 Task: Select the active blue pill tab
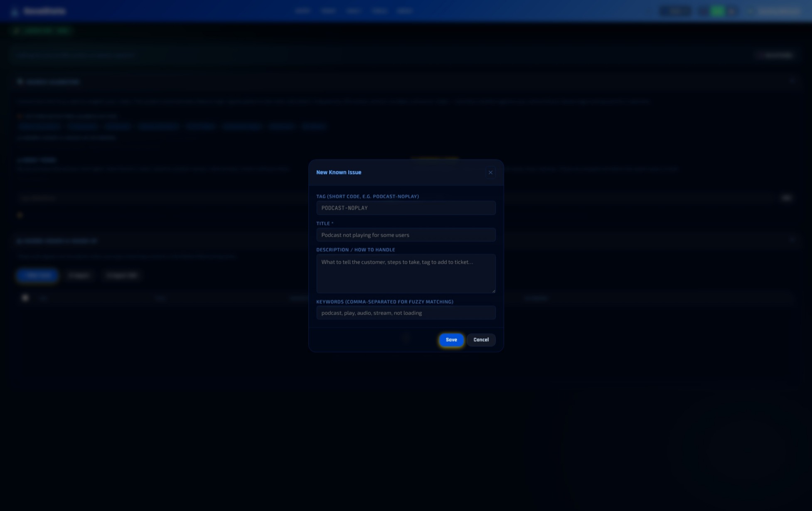point(37,275)
